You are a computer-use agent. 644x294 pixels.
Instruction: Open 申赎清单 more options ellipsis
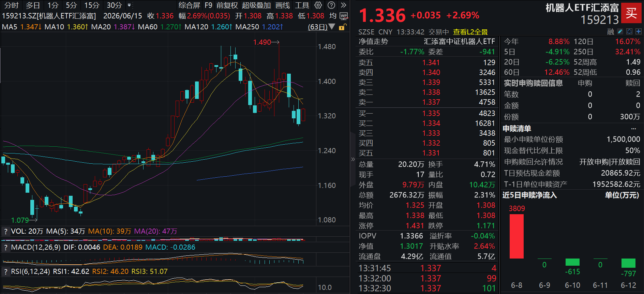633,129
